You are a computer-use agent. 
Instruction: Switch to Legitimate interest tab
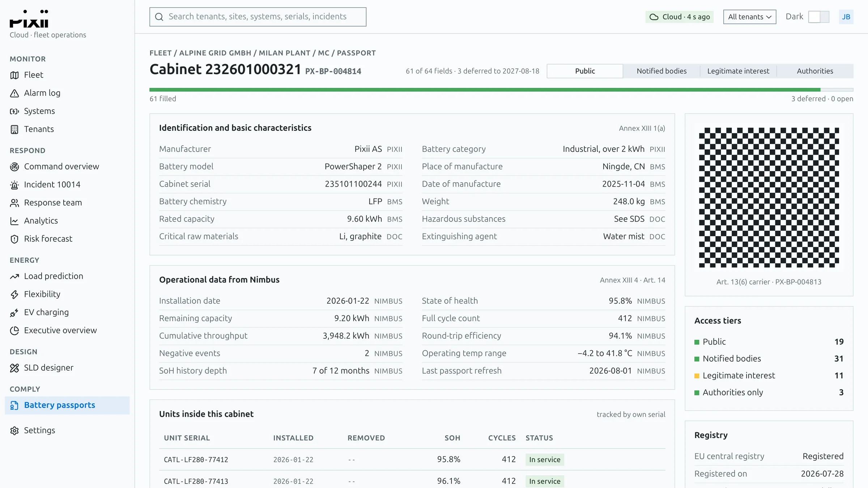pyautogui.click(x=738, y=71)
